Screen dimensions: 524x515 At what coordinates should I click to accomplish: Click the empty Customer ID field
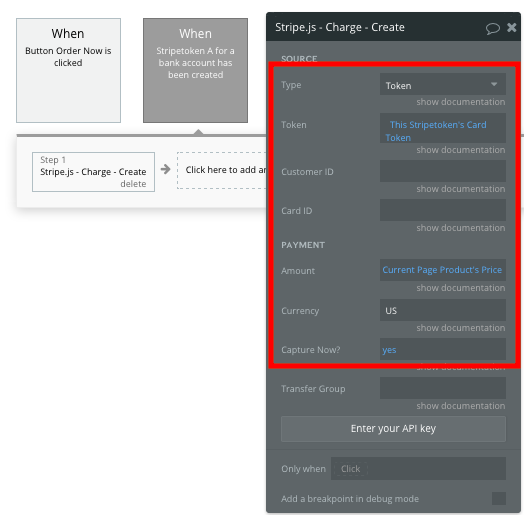click(442, 171)
